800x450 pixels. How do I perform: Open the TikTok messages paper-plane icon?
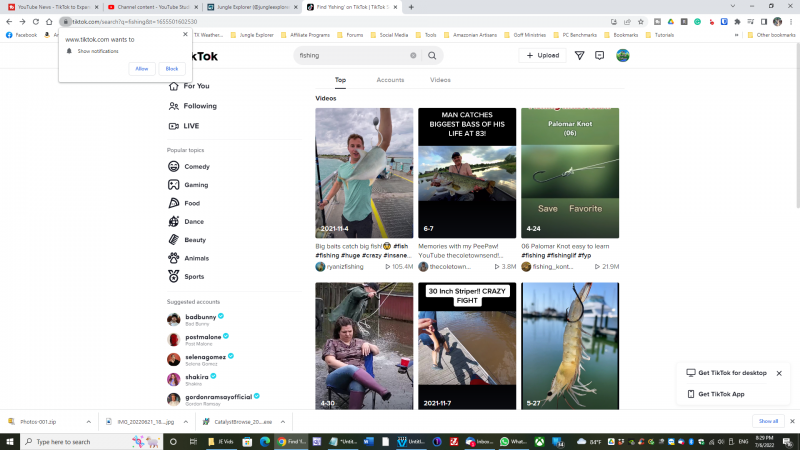pos(579,55)
